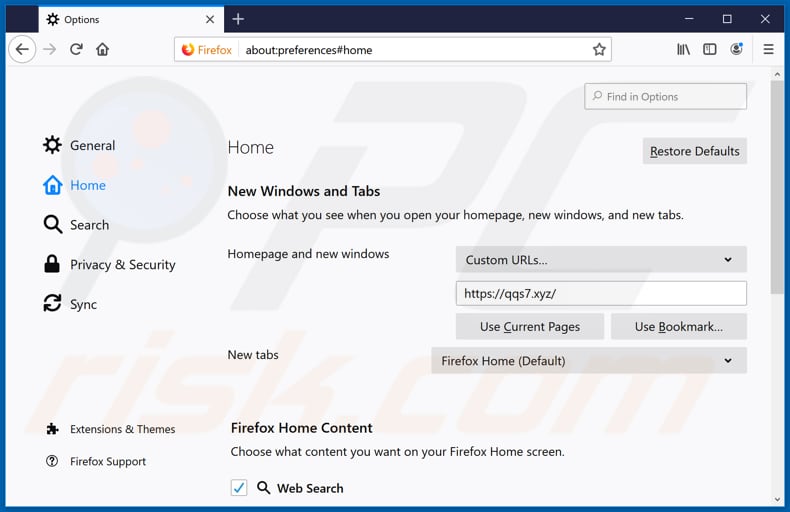Open the hamburger application menu

pyautogui.click(x=768, y=49)
